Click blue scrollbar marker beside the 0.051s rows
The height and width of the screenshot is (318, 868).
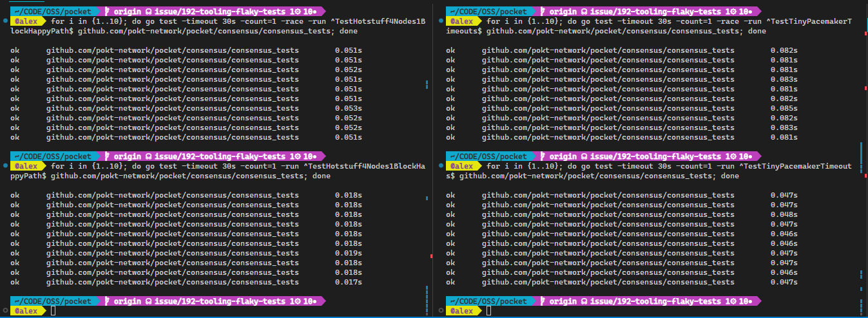click(x=427, y=84)
